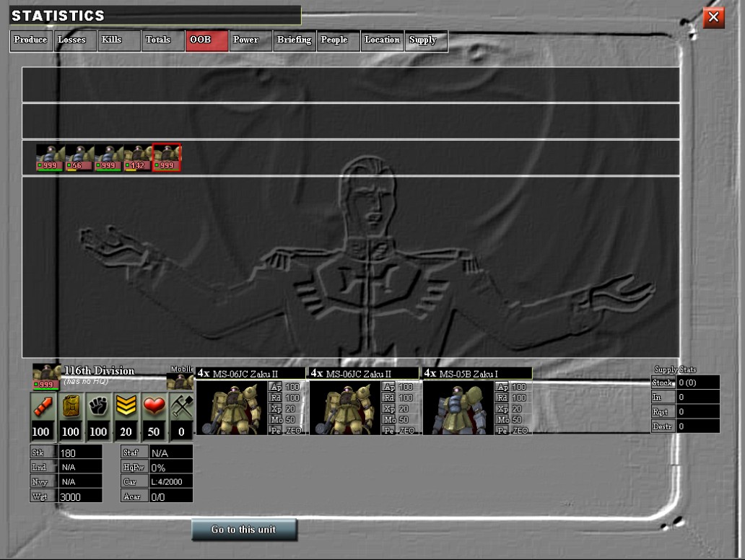Switch to the Losses tab
The image size is (745, 560).
pos(74,40)
